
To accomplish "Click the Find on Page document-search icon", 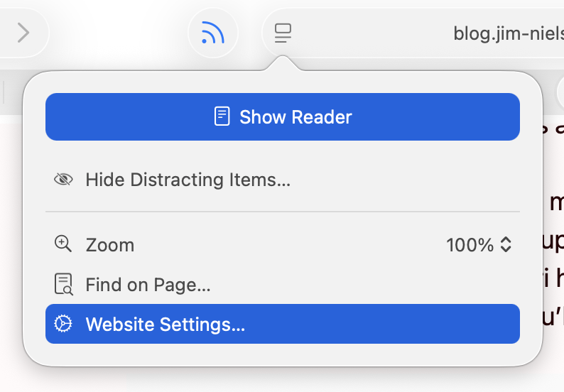I will click(63, 285).
